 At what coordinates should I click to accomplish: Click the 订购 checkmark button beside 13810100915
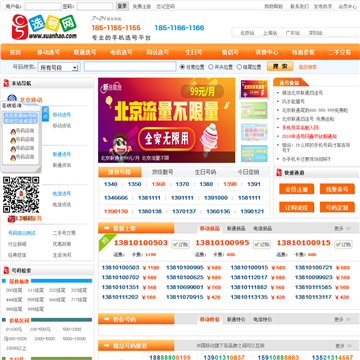pos(343,244)
